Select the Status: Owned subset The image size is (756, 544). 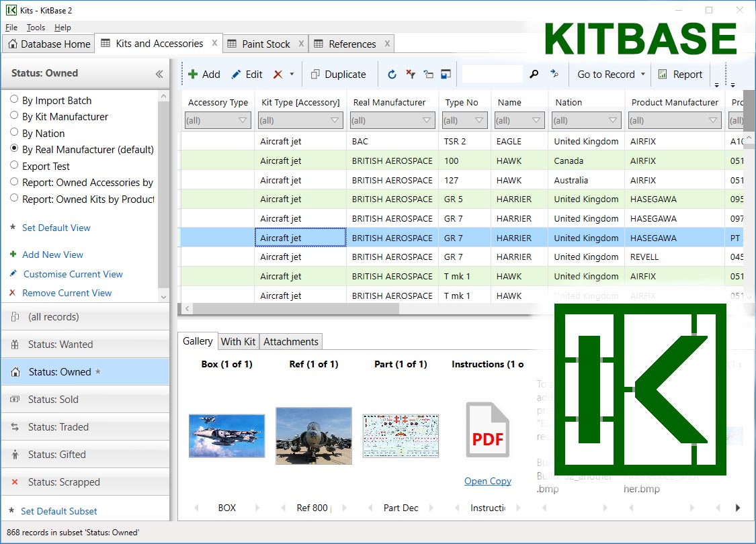point(85,372)
